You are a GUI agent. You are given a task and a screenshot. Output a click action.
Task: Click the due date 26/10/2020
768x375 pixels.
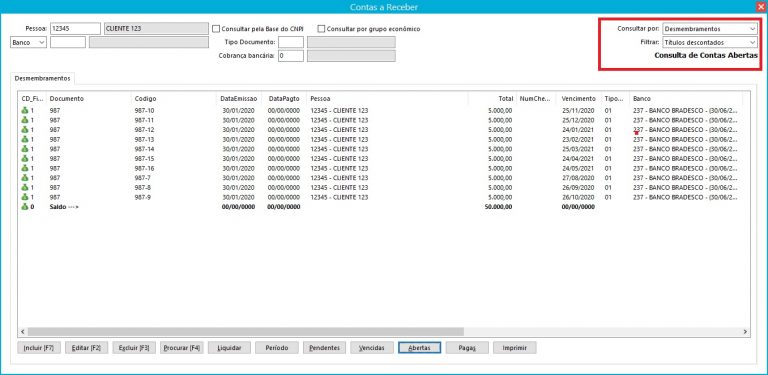coord(578,197)
